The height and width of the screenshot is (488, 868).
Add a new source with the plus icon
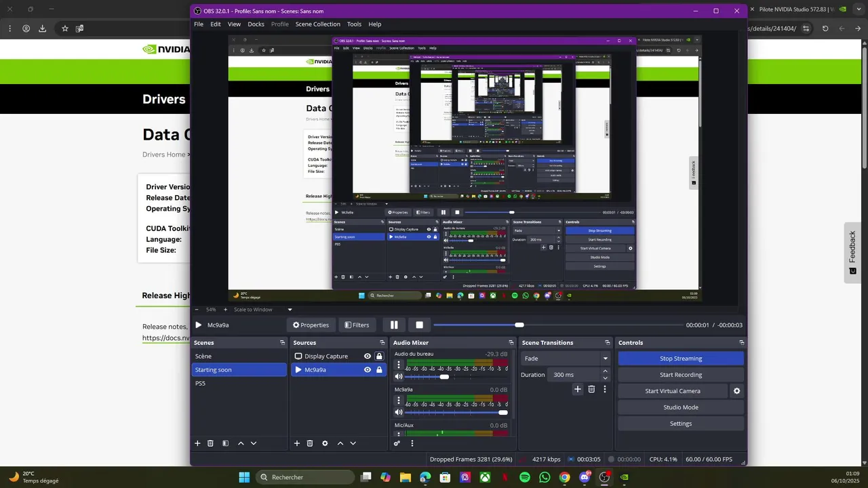[296, 443]
